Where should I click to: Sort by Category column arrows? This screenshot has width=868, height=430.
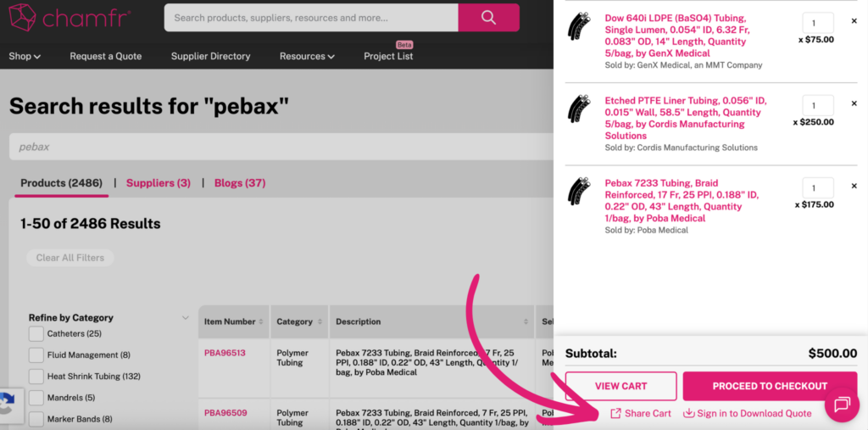click(319, 322)
